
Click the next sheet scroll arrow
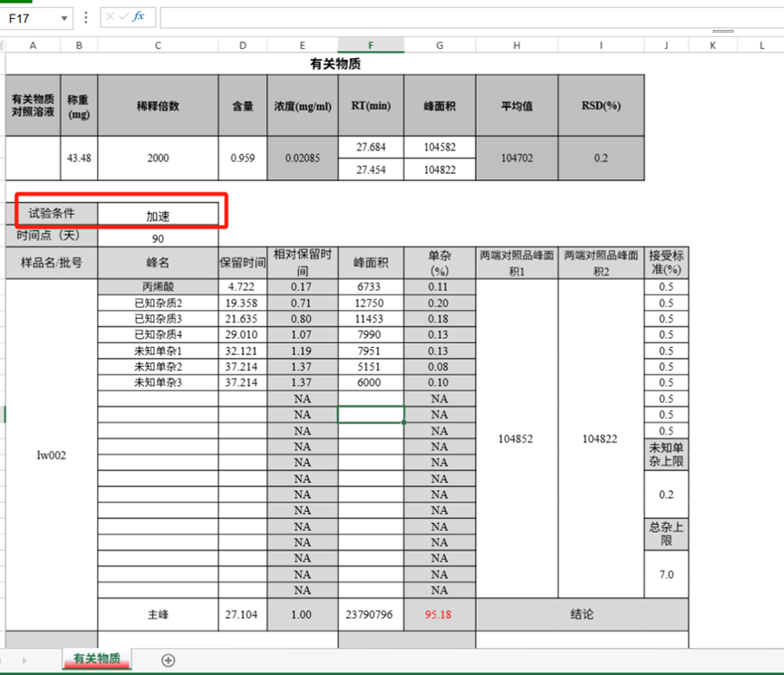pyautogui.click(x=24, y=661)
